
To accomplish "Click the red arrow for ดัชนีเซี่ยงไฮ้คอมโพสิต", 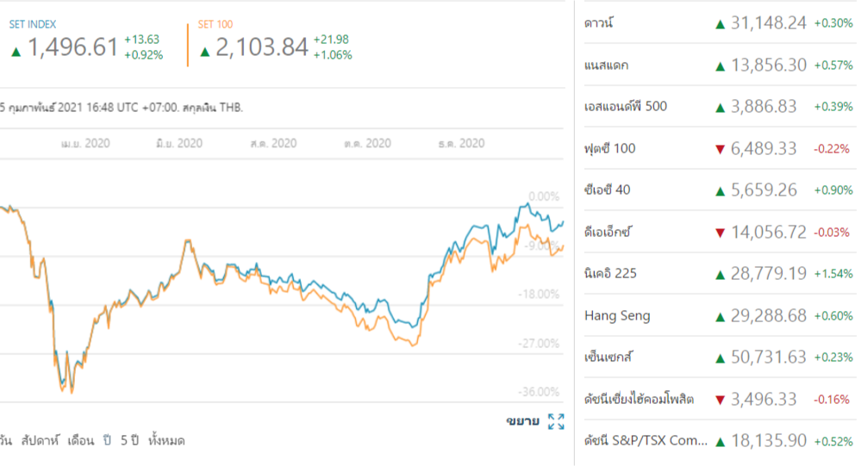I will coord(720,400).
